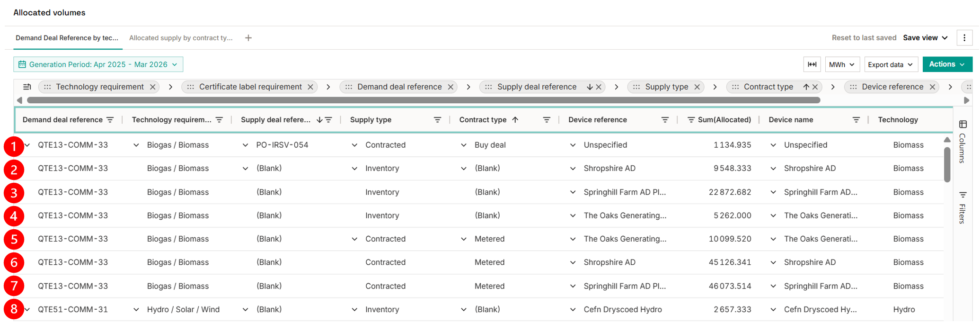Image resolution: width=980 pixels, height=323 pixels.
Task: Click the table scroll up arrow
Action: click(x=947, y=140)
